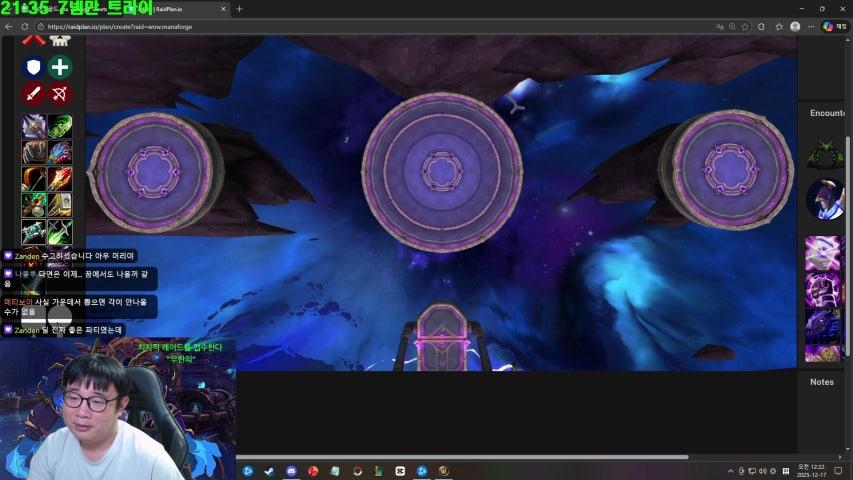This screenshot has height=480, width=853.
Task: Add page to favorites star icon
Action: point(745,27)
